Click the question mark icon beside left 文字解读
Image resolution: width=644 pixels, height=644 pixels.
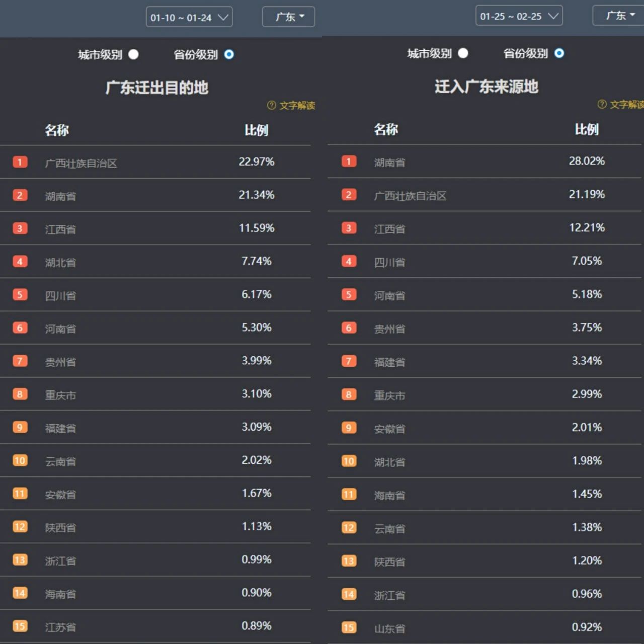272,105
